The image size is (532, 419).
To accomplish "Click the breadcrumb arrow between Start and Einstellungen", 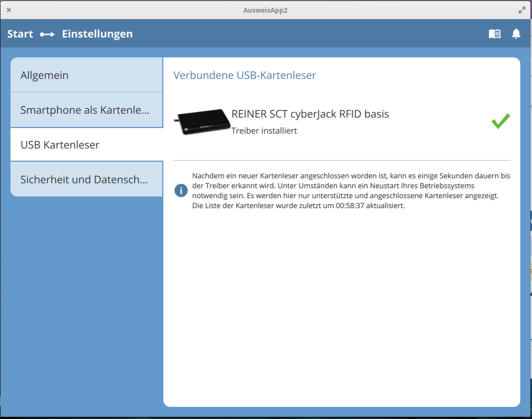I will pyautogui.click(x=47, y=34).
